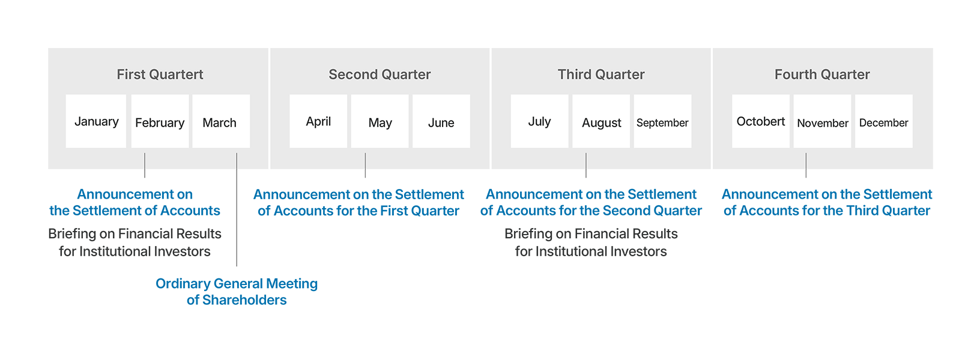The width and height of the screenshot is (980, 345).
Task: Open Third Quarter settlement announcement link
Action: [x=827, y=202]
